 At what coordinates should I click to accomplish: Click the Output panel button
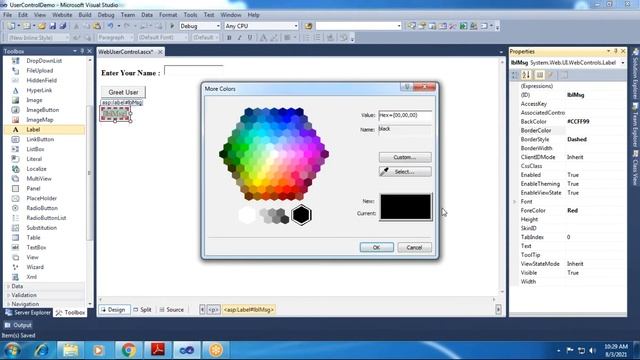pos(18,325)
